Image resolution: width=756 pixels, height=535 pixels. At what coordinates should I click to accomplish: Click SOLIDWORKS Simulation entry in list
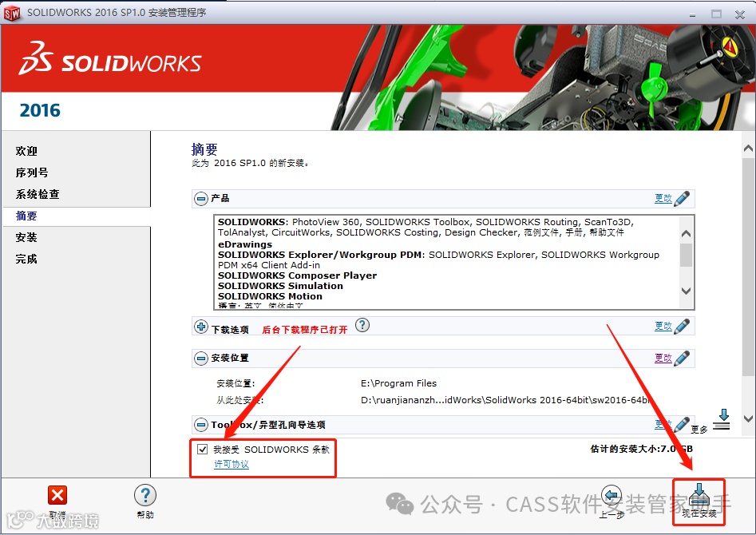(281, 286)
